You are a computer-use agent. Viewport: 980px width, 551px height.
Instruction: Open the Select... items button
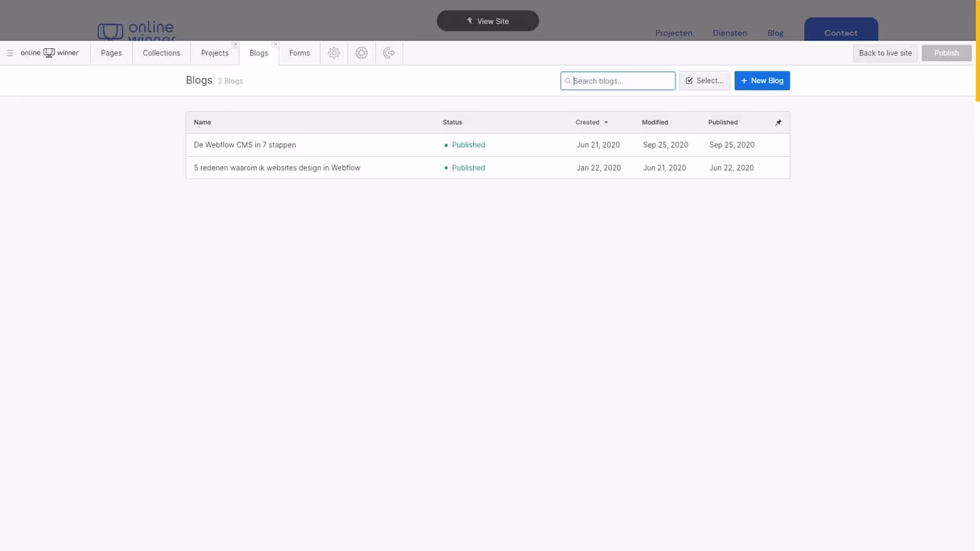click(704, 81)
